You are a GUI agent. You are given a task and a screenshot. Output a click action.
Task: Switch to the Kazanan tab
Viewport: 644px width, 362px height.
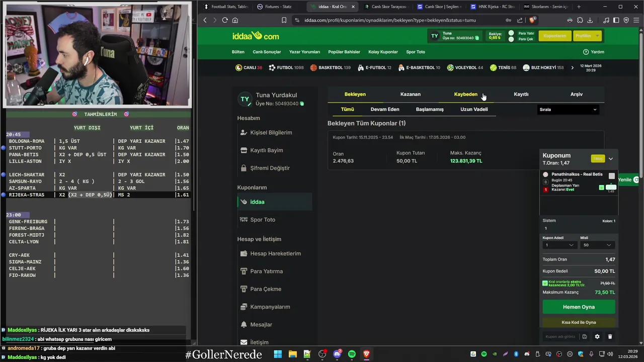point(411,94)
